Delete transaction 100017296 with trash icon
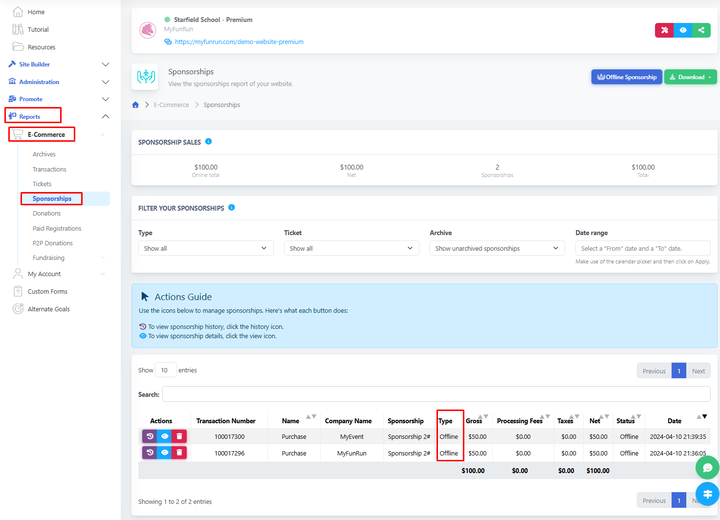The height and width of the screenshot is (520, 720). click(x=180, y=453)
